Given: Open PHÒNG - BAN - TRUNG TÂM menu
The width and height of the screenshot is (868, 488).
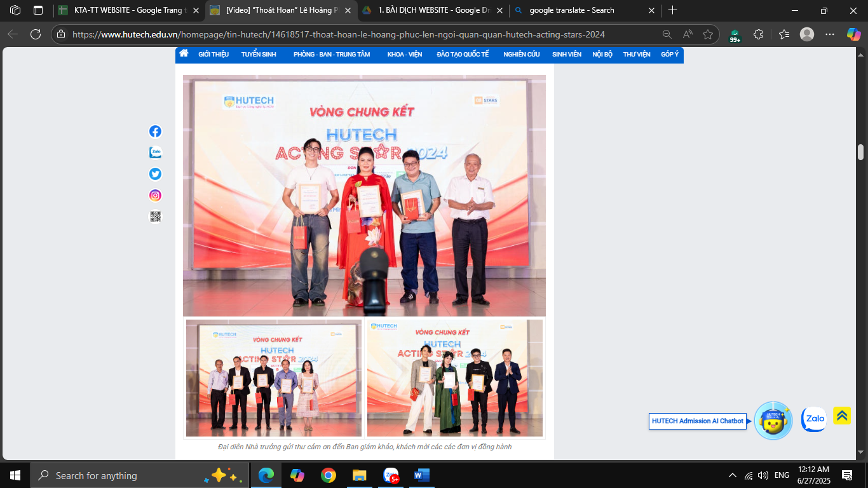Looking at the screenshot, I should 332,55.
